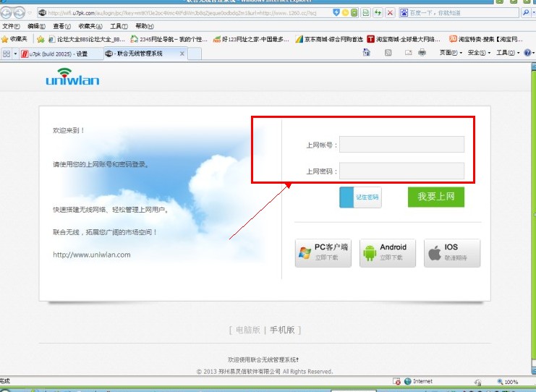Open the 工具(T) menu in menu bar

pos(119,26)
